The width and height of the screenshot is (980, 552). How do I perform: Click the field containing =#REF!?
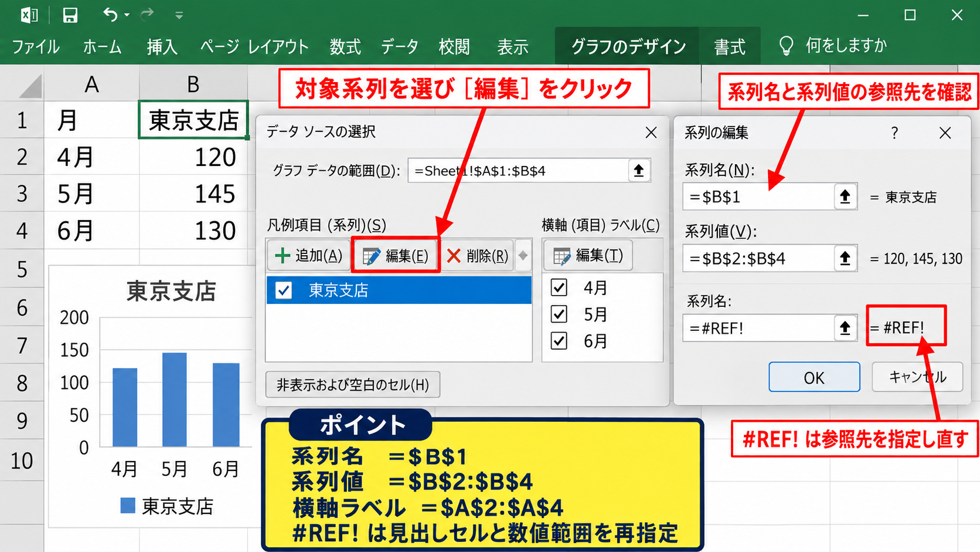pyautogui.click(x=759, y=328)
